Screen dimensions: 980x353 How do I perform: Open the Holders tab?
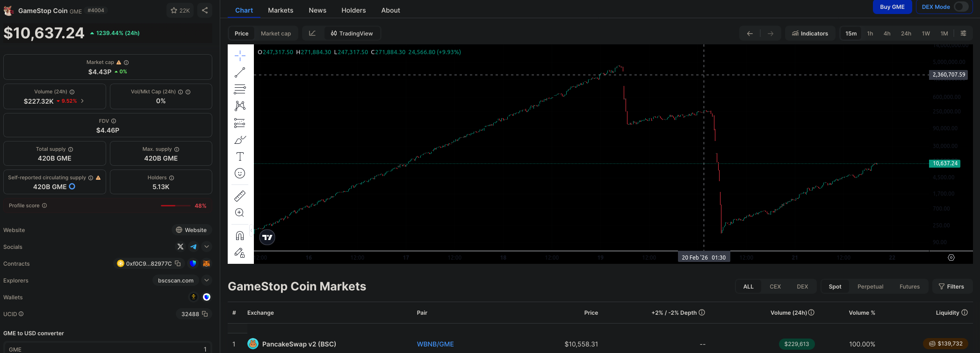(x=353, y=10)
